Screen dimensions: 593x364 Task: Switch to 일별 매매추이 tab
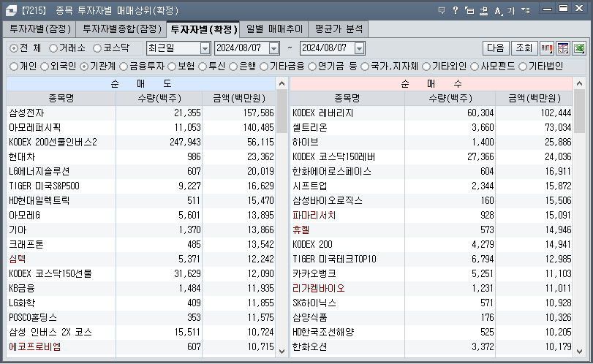tap(275, 29)
